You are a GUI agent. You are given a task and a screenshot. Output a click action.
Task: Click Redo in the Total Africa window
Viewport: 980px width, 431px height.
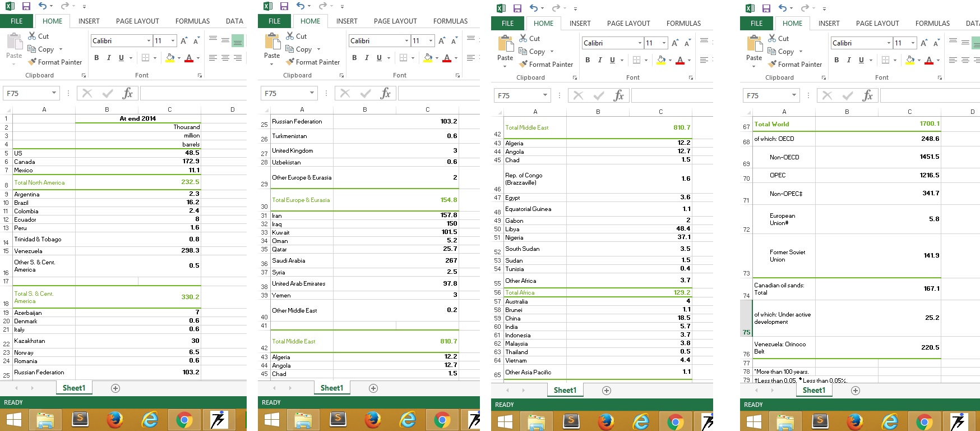(x=556, y=8)
